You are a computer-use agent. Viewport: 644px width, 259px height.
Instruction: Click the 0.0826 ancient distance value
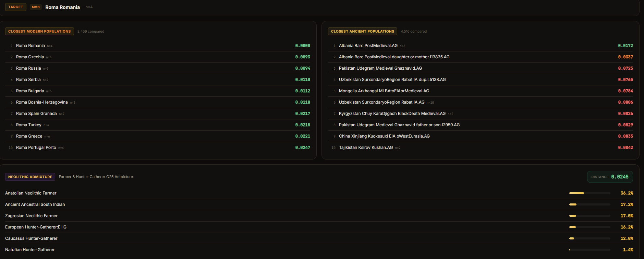[625, 114]
